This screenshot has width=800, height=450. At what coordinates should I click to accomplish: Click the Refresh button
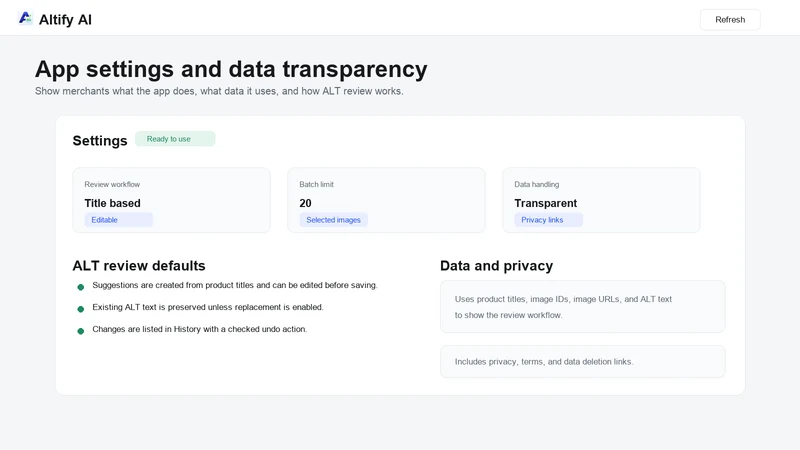[x=730, y=20]
